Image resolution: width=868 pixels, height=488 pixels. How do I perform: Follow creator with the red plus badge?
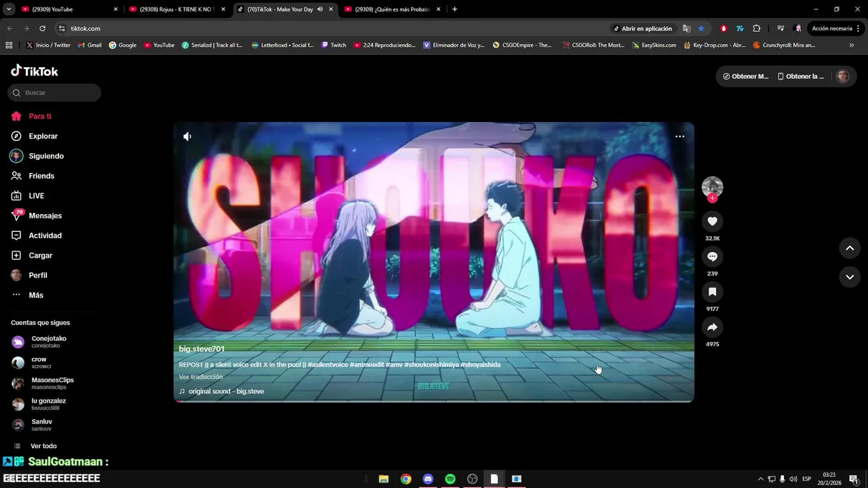pos(712,198)
